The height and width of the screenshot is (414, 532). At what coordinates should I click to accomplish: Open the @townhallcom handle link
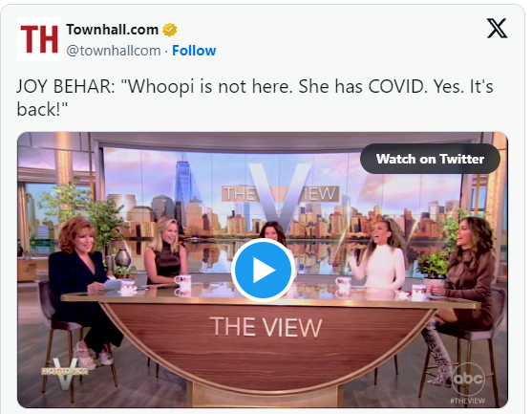pyautogui.click(x=114, y=51)
